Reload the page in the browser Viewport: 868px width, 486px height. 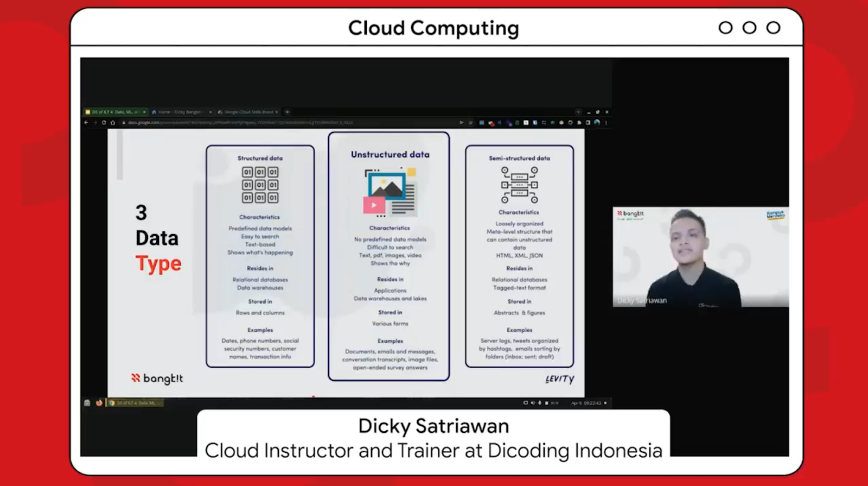point(104,123)
